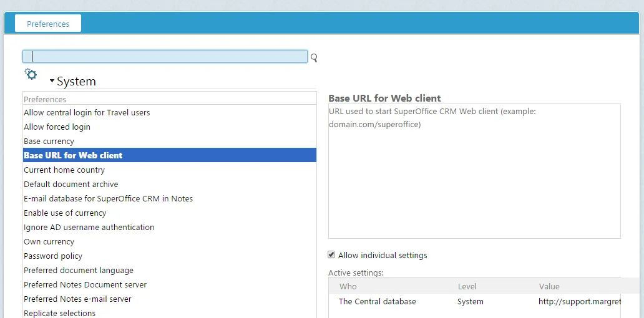The width and height of the screenshot is (644, 318).
Task: Choose Ignore AD username authentication
Action: [89, 228]
